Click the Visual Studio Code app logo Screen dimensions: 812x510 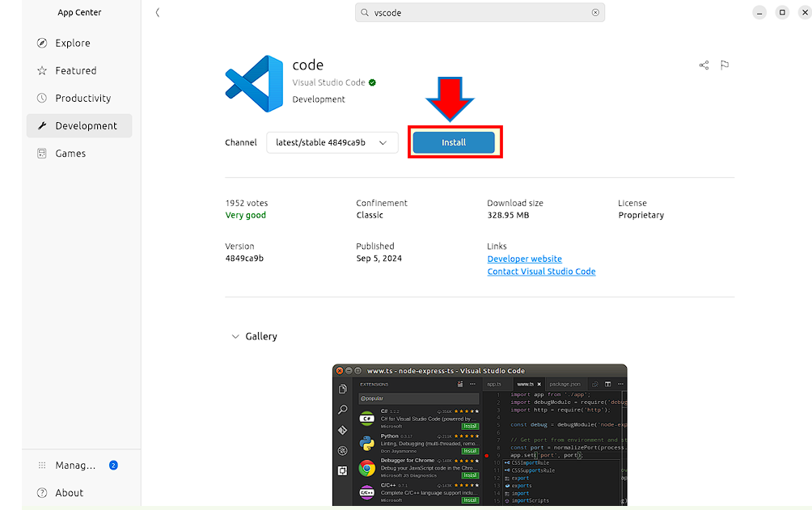tap(253, 83)
